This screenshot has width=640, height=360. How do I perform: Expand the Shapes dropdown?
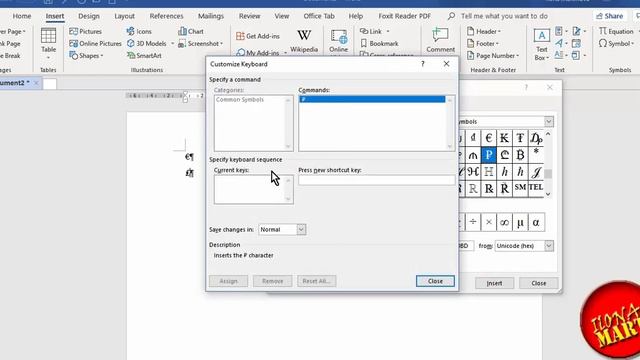tap(102, 56)
